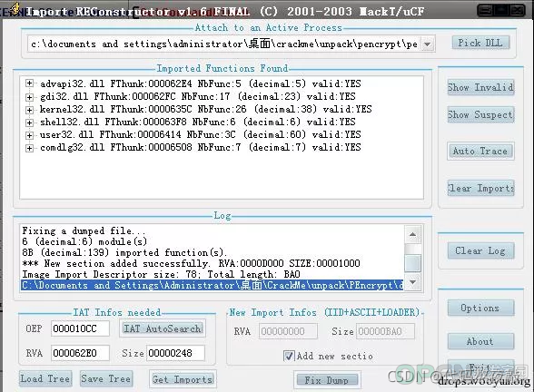Click the New Import Size field
This screenshot has height=392, width=534.
click(x=385, y=331)
